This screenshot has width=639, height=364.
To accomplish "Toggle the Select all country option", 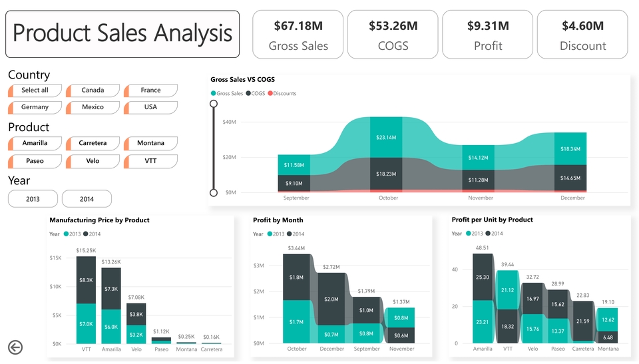I will tap(35, 90).
